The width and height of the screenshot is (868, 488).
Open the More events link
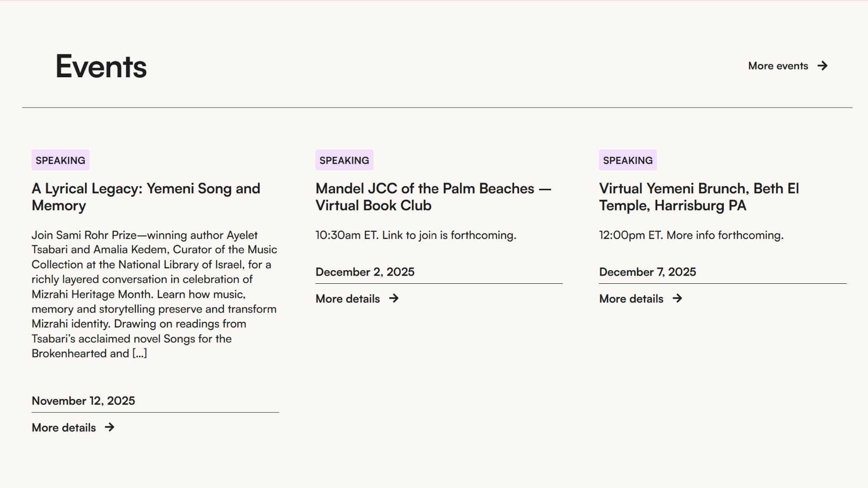click(x=778, y=66)
